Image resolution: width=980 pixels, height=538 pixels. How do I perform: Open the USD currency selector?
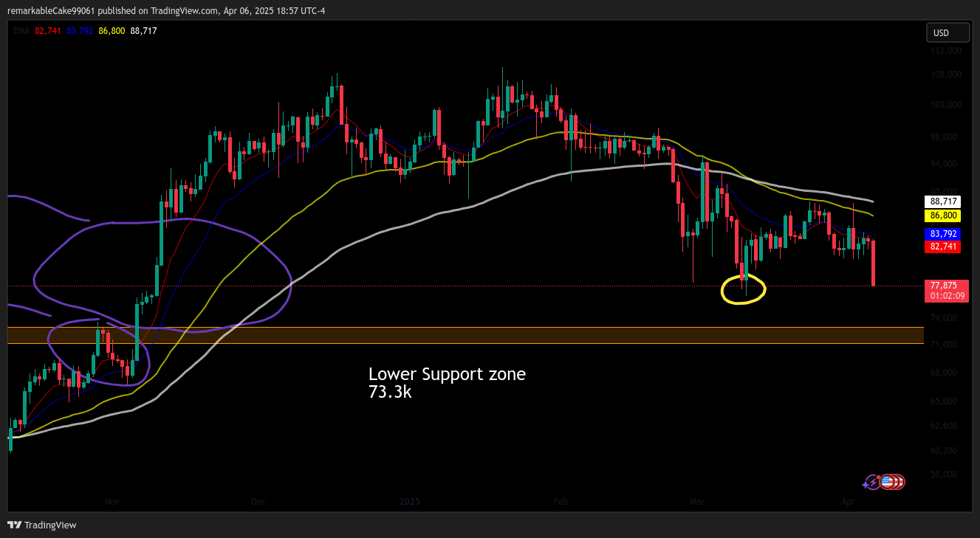tap(948, 32)
